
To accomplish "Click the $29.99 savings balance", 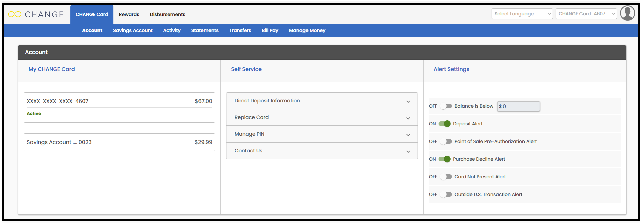I will tap(203, 142).
